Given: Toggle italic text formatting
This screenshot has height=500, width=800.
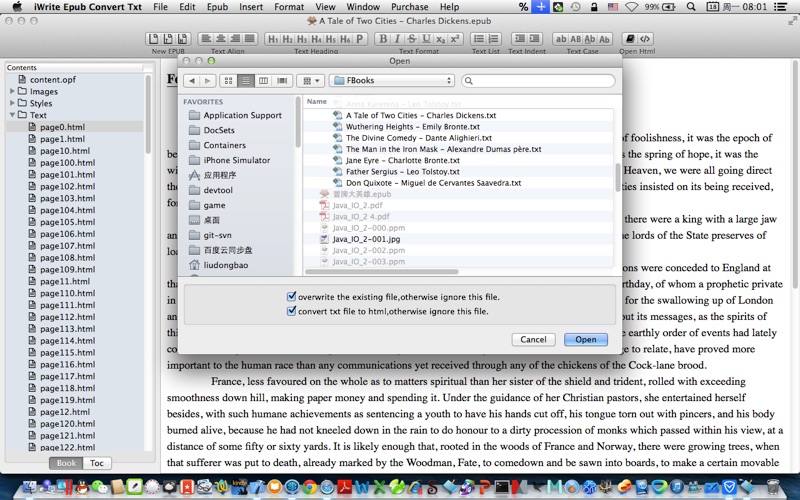Looking at the screenshot, I should tap(397, 39).
